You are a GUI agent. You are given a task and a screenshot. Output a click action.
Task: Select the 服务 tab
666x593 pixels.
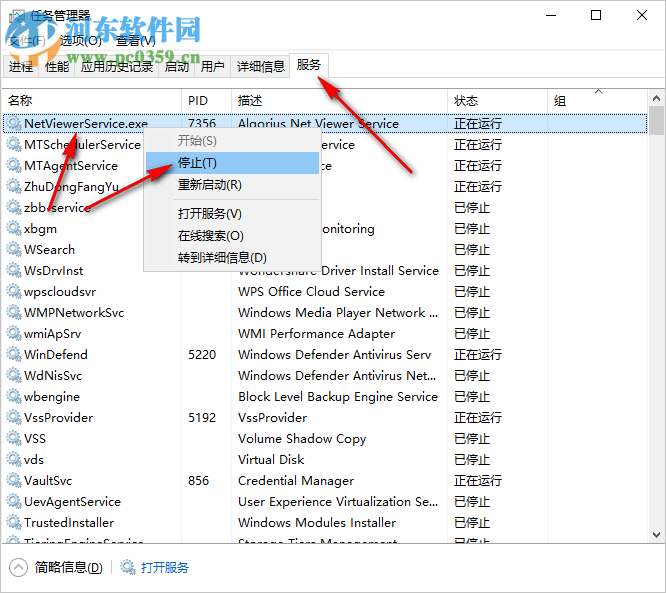pos(309,65)
